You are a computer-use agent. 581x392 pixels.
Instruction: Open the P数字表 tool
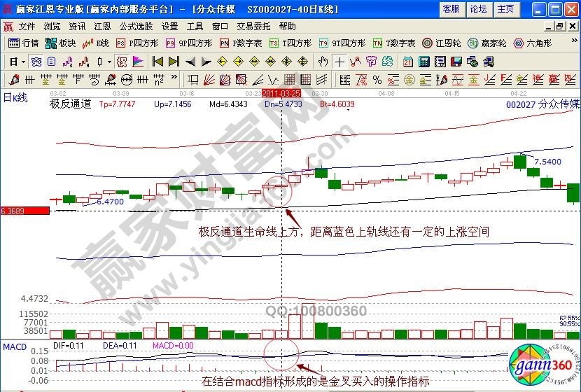coord(241,43)
